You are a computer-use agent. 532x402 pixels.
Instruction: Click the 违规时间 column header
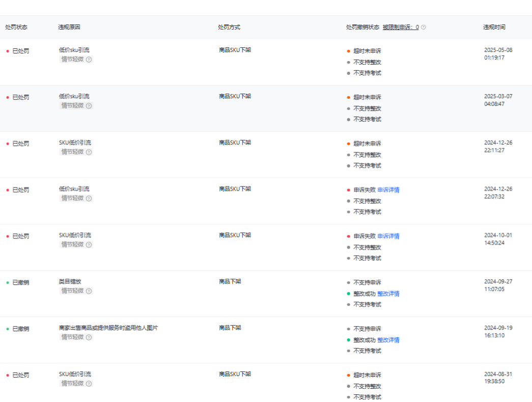[494, 28]
